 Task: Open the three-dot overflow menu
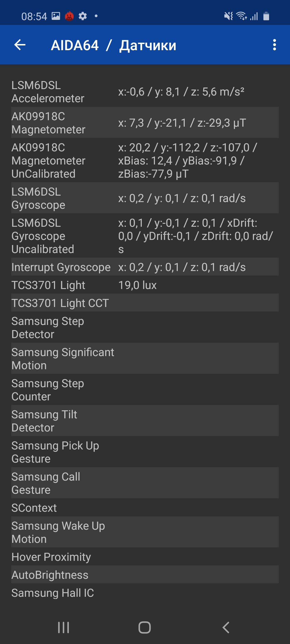click(x=274, y=45)
